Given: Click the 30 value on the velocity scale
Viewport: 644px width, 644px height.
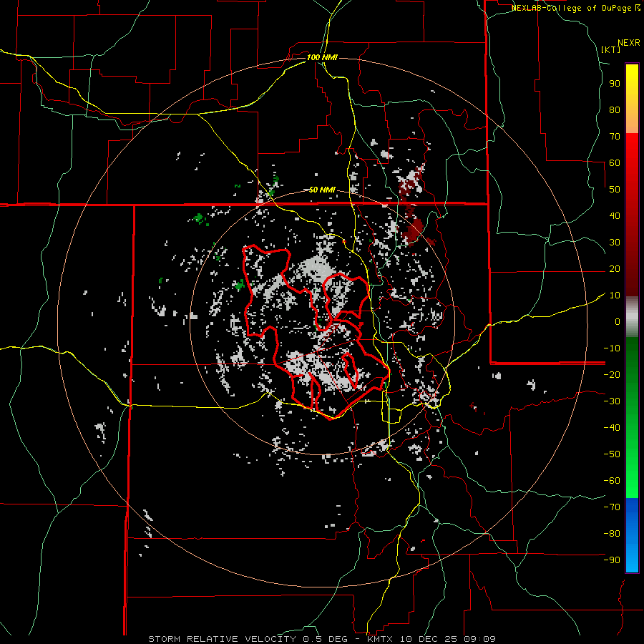Looking at the screenshot, I should click(x=614, y=242).
